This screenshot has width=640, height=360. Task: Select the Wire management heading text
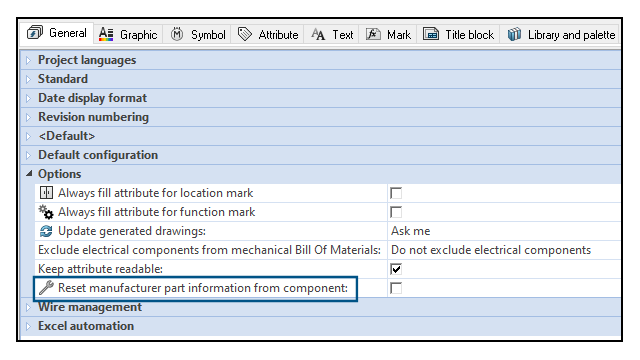(x=90, y=307)
